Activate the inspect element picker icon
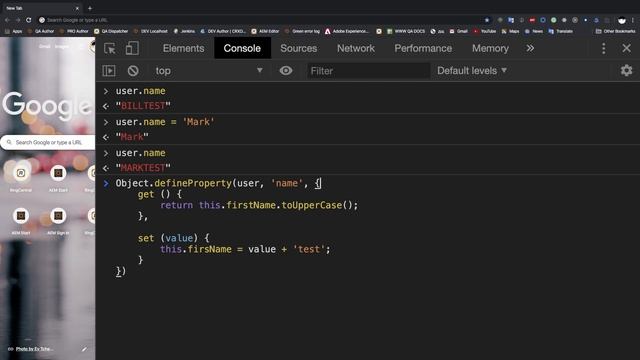Screen dimensions: 640x360 click(x=110, y=48)
